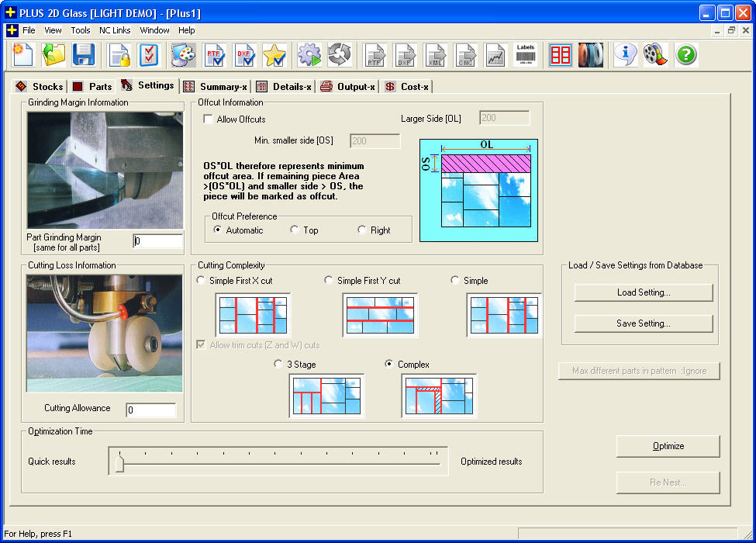This screenshot has height=543, width=756.
Task: Click the circular arrows re-nest icon
Action: point(340,54)
